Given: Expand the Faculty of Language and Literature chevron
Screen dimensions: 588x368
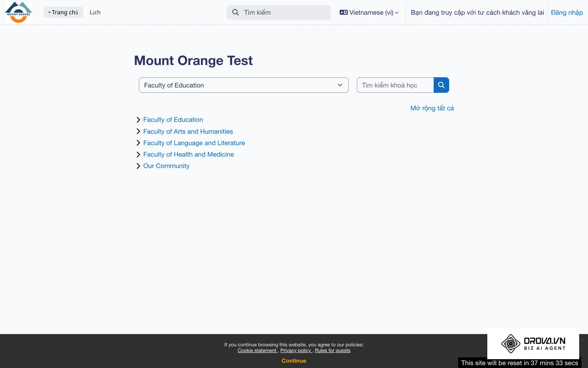Looking at the screenshot, I should tap(138, 143).
